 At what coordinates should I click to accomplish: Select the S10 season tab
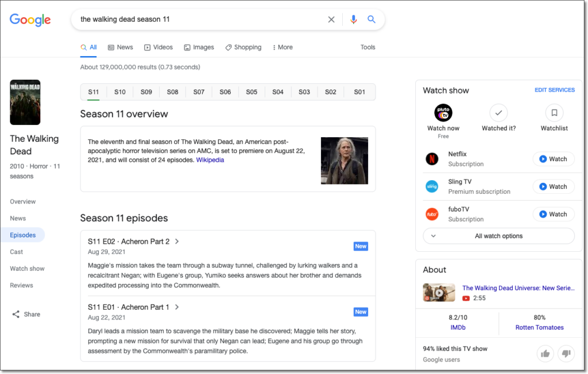coord(120,92)
